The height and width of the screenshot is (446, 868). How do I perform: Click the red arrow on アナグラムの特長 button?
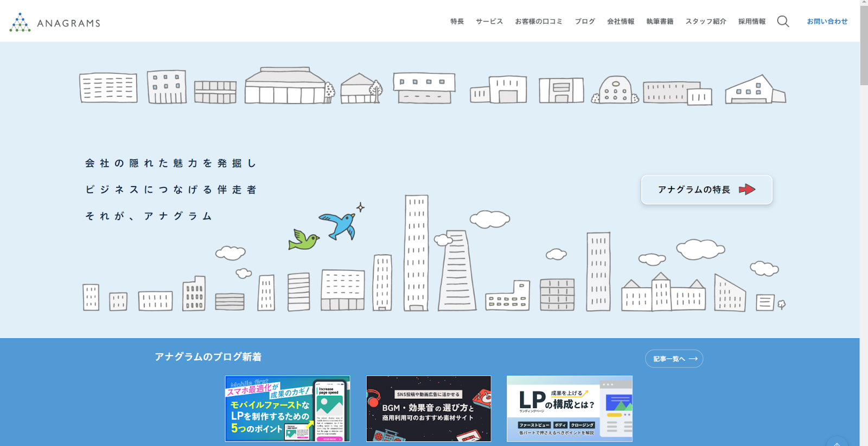click(747, 190)
